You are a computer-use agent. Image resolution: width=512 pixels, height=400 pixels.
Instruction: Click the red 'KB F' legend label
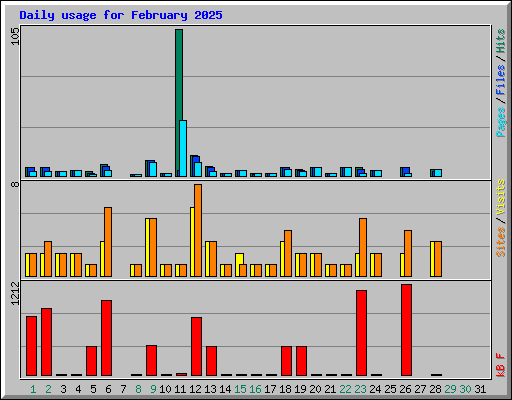click(501, 365)
